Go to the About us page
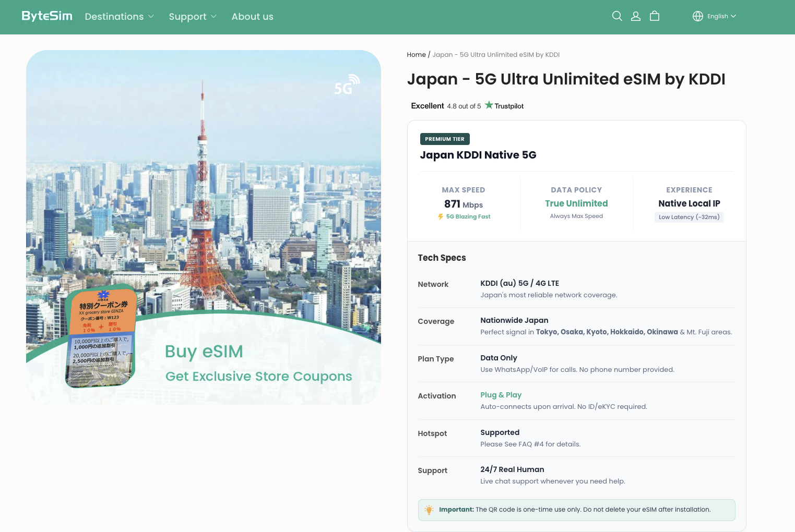Viewport: 795px width, 532px height. (253, 16)
